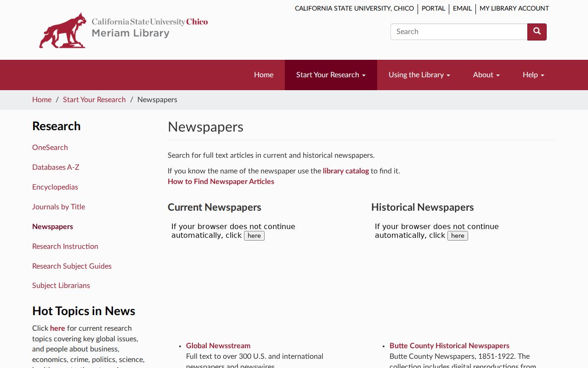Click 'here' link under Hot Topics in News
The width and height of the screenshot is (588, 368).
point(57,328)
